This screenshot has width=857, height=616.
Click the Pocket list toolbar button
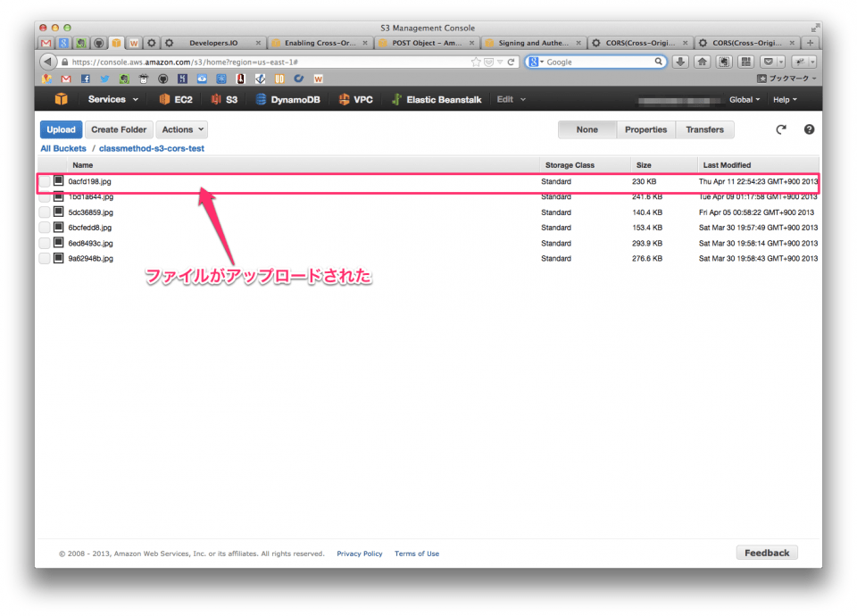point(769,62)
